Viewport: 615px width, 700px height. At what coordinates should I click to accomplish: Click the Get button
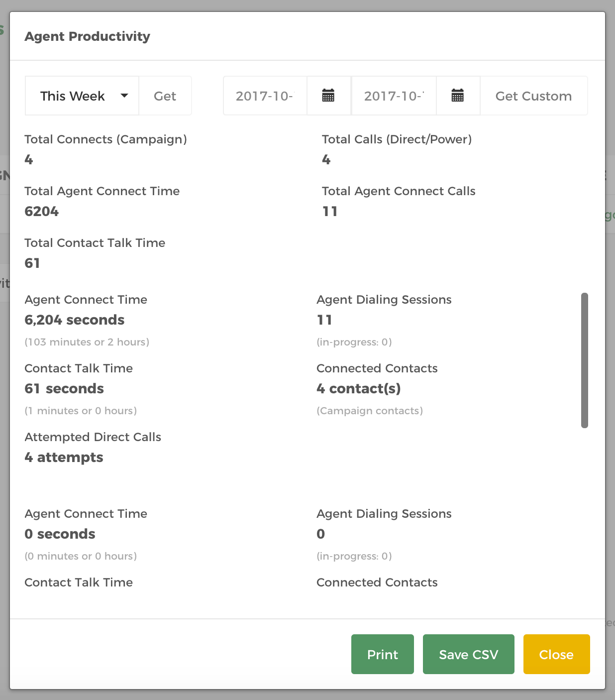pyautogui.click(x=165, y=96)
